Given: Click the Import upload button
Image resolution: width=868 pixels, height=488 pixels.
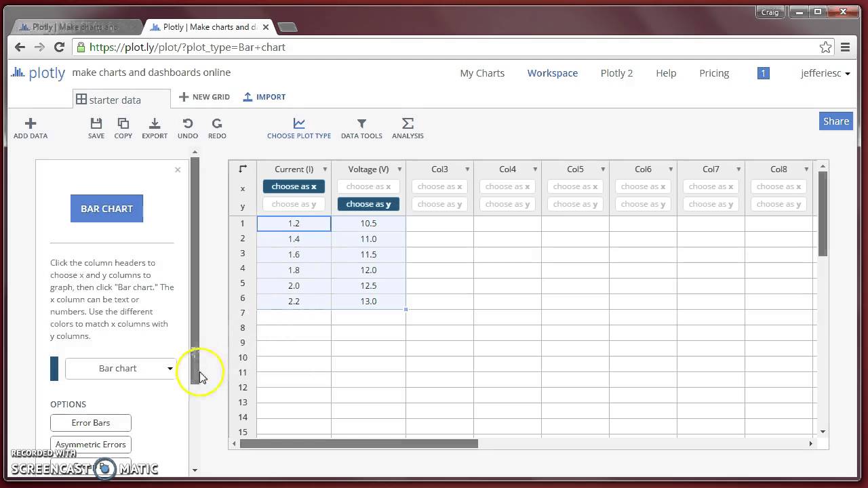Looking at the screenshot, I should click(264, 97).
